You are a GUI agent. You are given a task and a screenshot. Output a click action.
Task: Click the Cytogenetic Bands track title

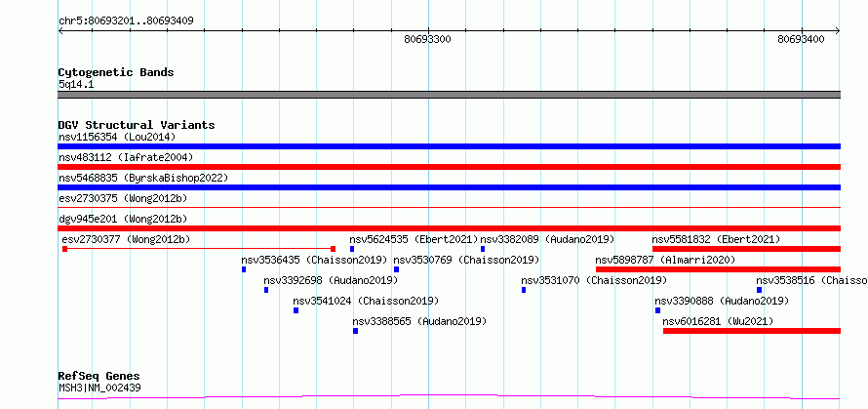click(116, 72)
